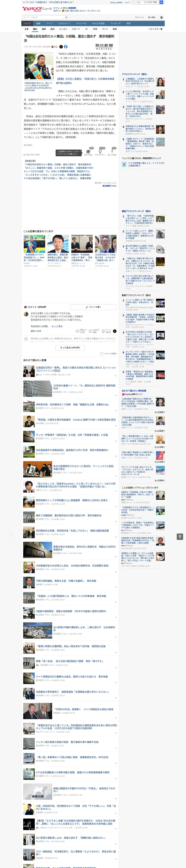Open the 朝日新聞デジタル source link

109,186
